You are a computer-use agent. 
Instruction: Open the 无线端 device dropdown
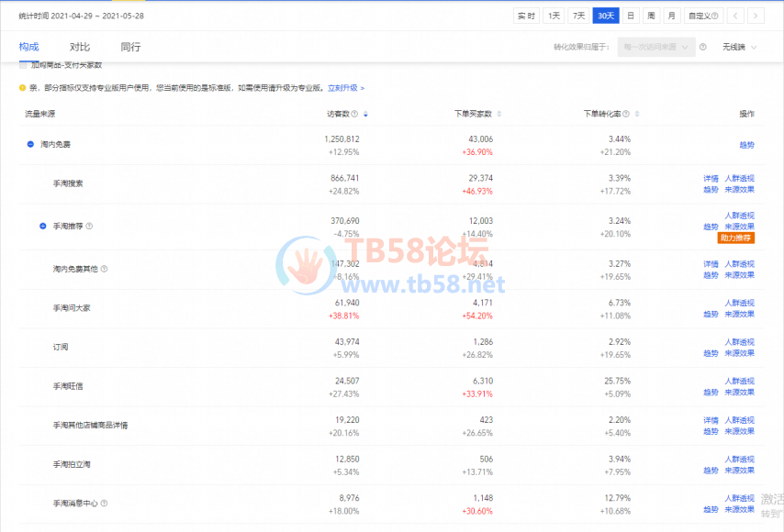pos(740,47)
